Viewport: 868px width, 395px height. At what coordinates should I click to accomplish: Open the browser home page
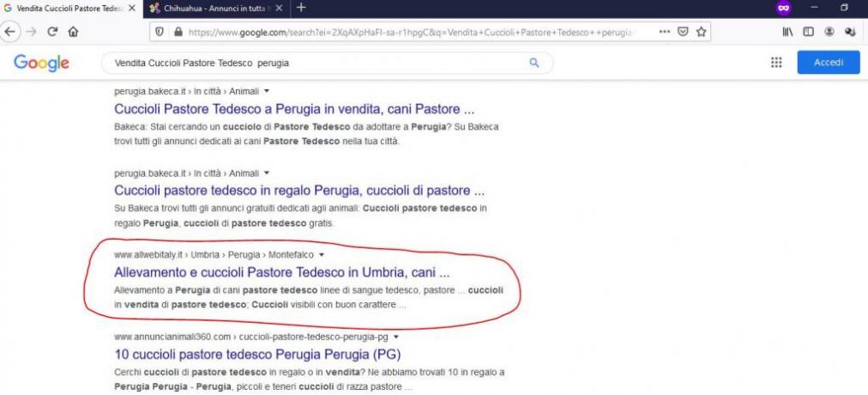[73, 32]
